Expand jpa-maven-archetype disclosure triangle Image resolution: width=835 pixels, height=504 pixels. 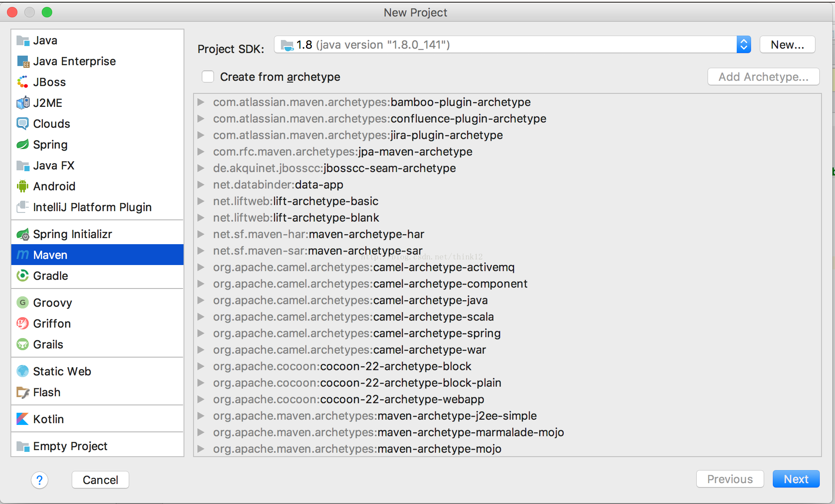(201, 152)
